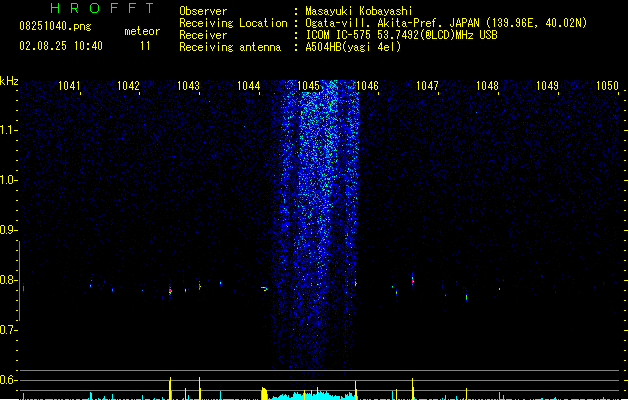Click the observer name Masayuki Kobayashi
Viewport: 629px width, 400px height.
click(x=359, y=11)
